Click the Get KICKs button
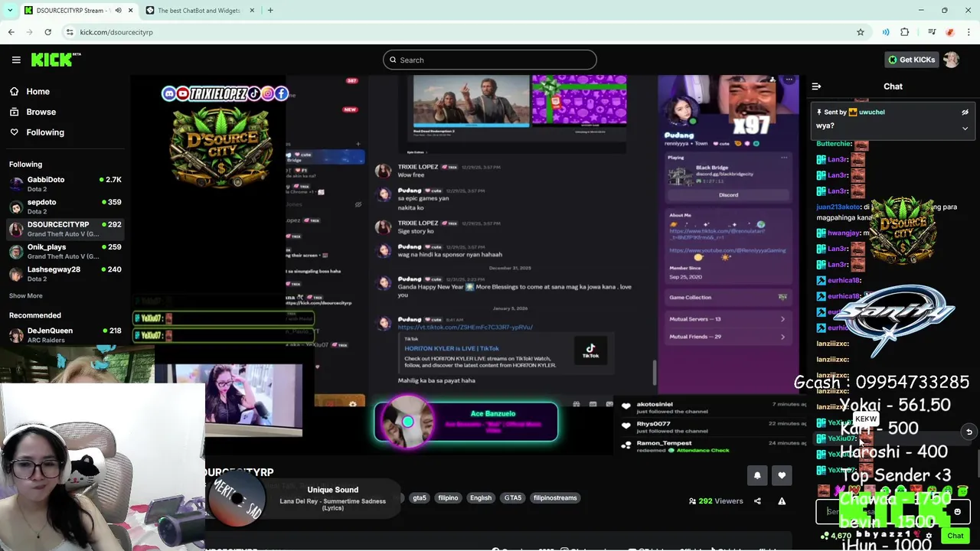 point(911,60)
